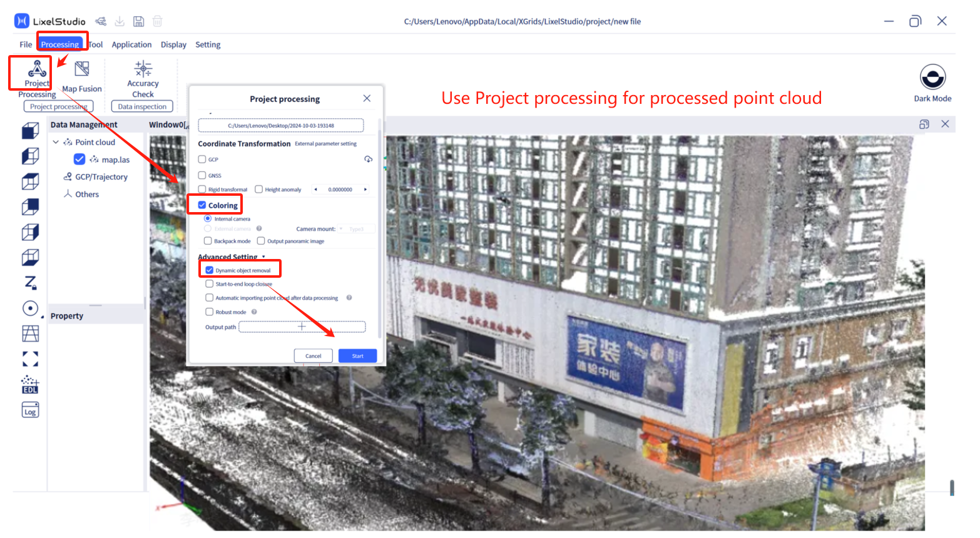Click help icon beside External camera
Viewport: 980px width, 538px height.
pyautogui.click(x=258, y=229)
